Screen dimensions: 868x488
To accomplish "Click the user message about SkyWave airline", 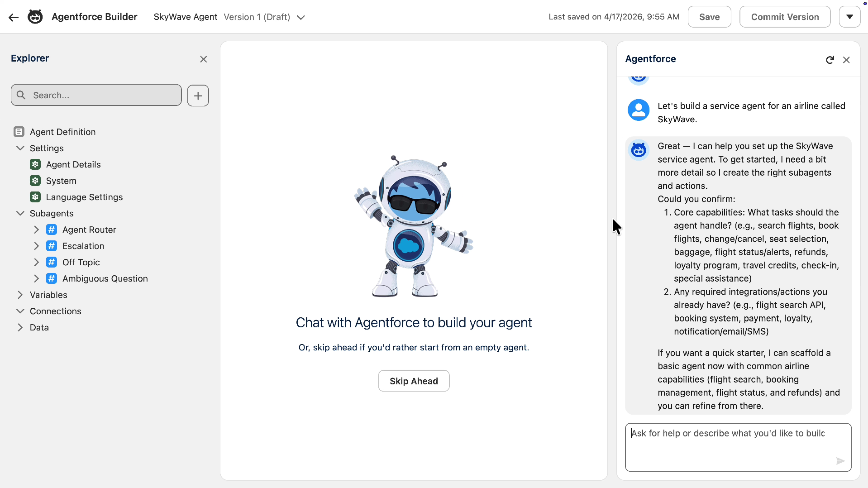I will click(x=751, y=112).
